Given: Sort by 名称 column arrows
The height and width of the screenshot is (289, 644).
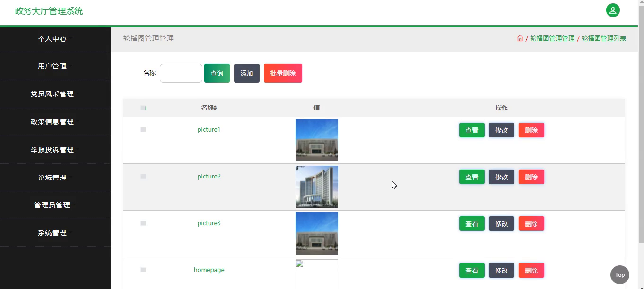Looking at the screenshot, I should click(x=215, y=108).
